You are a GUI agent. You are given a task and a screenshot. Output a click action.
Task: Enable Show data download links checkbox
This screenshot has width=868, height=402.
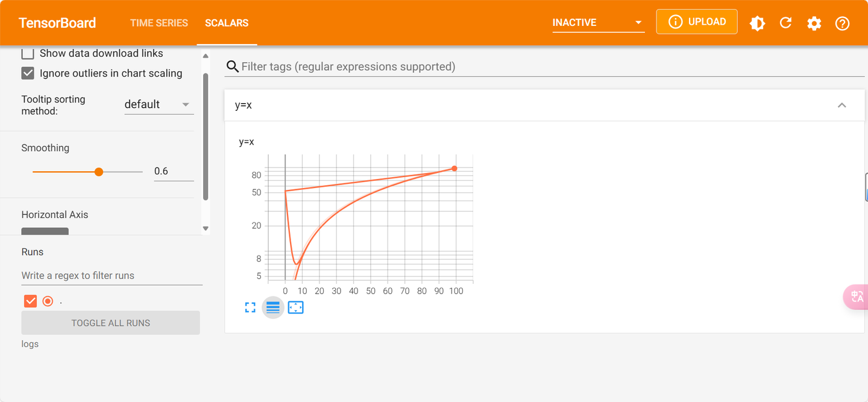point(28,53)
